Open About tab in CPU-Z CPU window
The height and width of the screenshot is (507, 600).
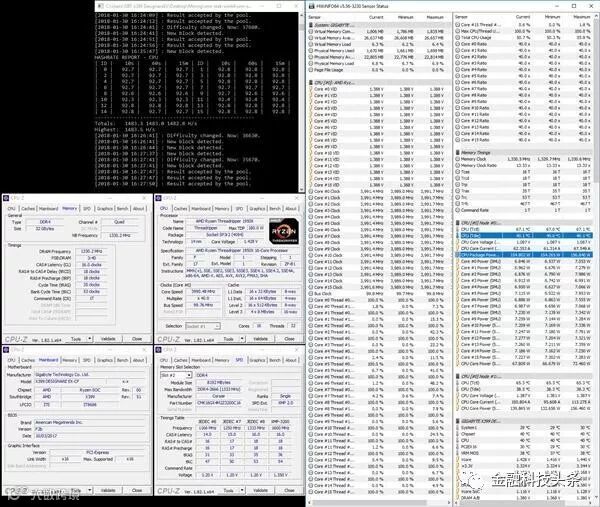click(291, 209)
